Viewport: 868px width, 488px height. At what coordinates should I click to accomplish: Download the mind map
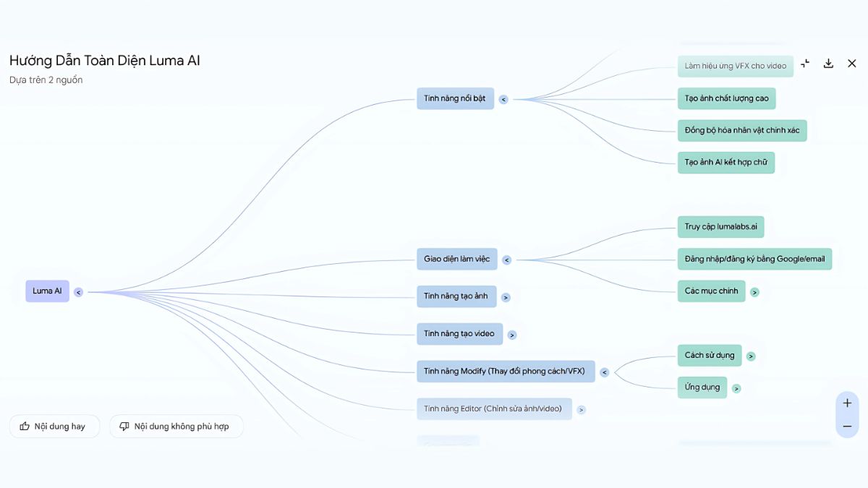click(828, 64)
